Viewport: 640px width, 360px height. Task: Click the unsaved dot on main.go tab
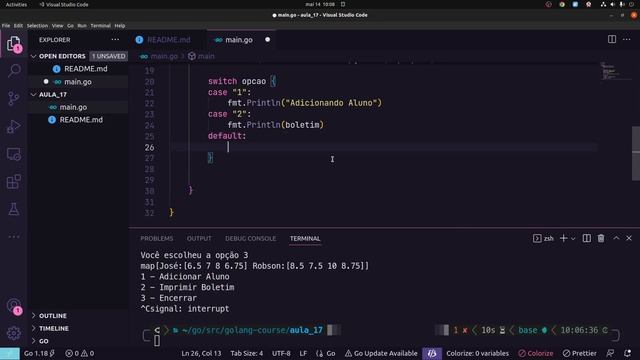pyautogui.click(x=267, y=40)
